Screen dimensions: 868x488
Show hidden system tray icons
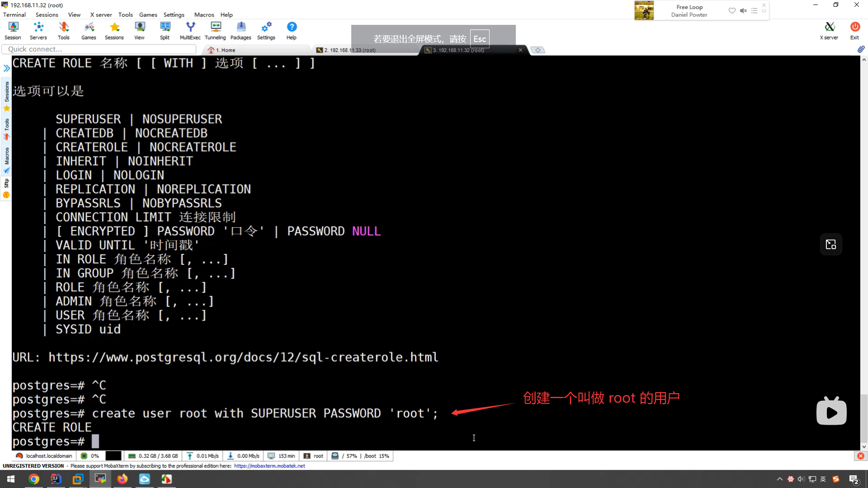pos(779,479)
